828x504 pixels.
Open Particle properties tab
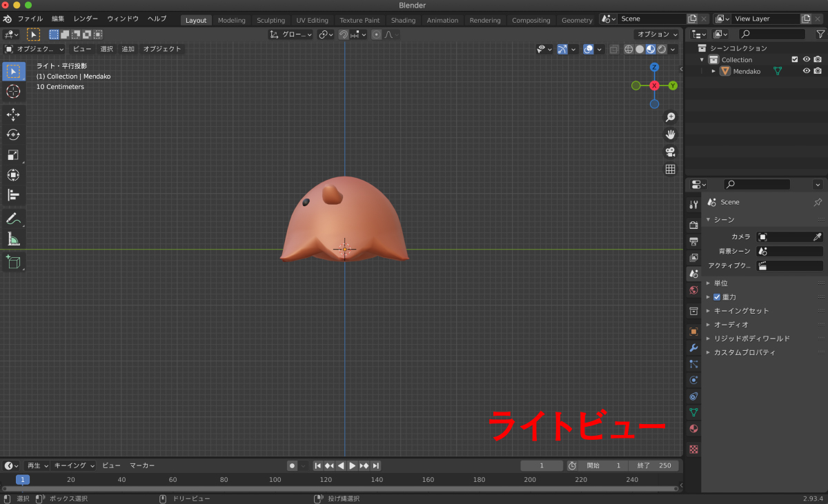[x=693, y=364]
